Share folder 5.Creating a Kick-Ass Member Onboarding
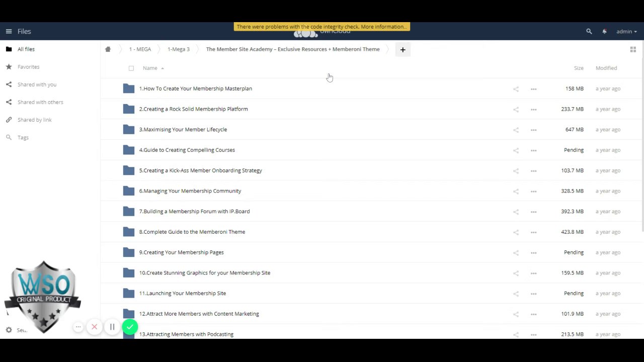The height and width of the screenshot is (362, 644). [516, 171]
